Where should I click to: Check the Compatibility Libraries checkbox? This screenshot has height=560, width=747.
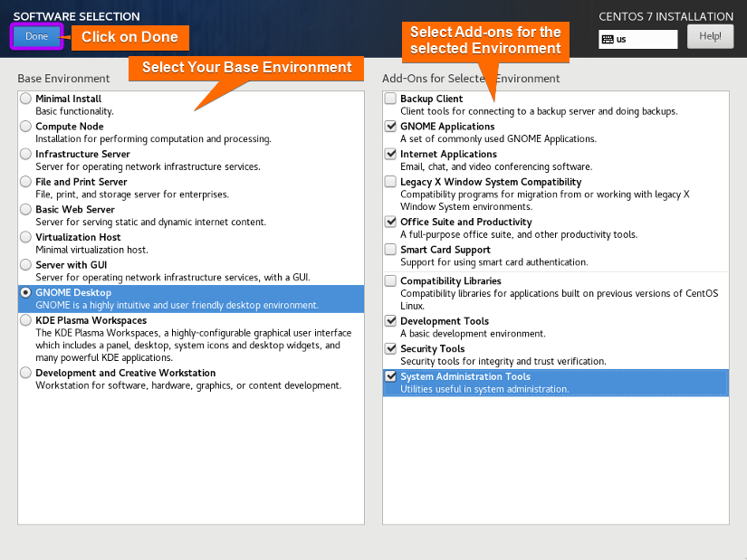point(390,280)
